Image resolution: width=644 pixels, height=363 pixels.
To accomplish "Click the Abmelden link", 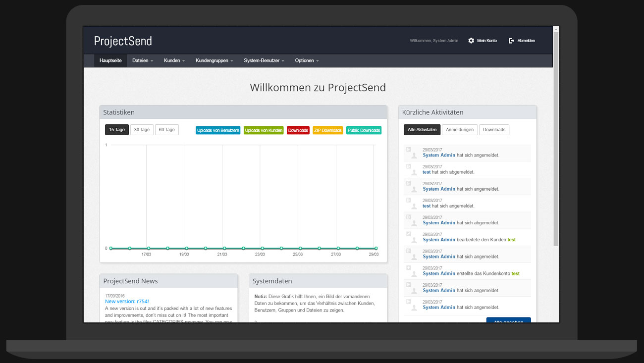I will [526, 41].
